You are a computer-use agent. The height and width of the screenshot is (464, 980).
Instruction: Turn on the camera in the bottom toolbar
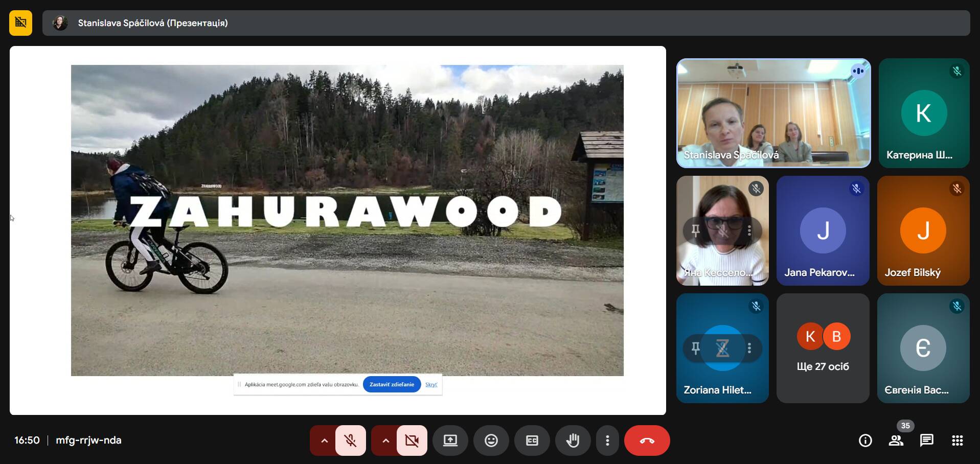(x=412, y=440)
